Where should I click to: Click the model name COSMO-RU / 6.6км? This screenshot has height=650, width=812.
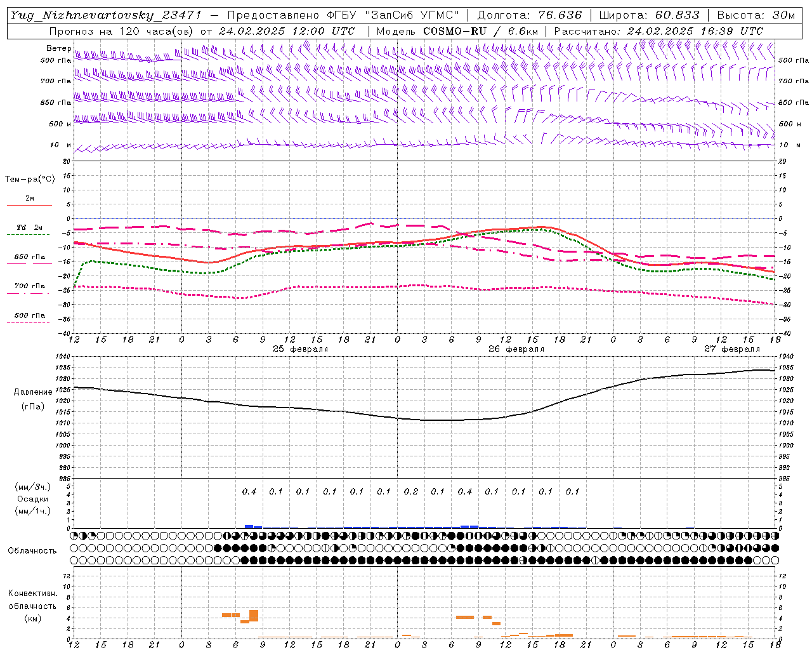tap(480, 31)
